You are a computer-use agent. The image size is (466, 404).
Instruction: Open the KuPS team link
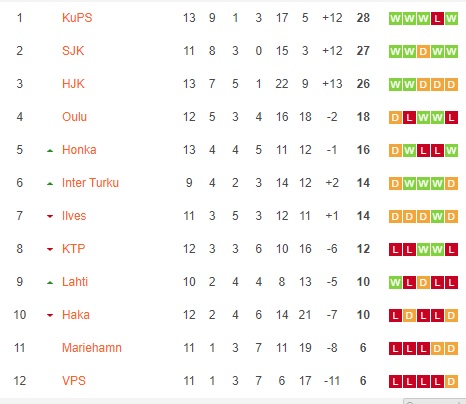pos(77,18)
